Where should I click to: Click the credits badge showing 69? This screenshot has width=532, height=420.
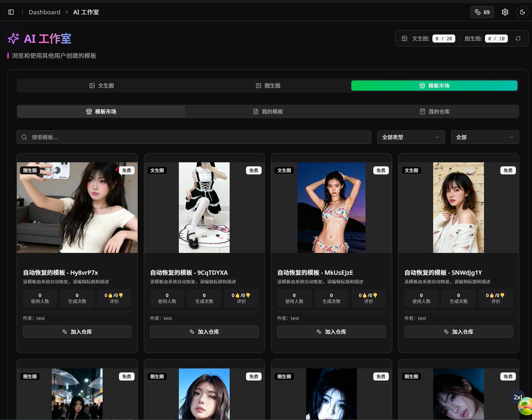482,12
